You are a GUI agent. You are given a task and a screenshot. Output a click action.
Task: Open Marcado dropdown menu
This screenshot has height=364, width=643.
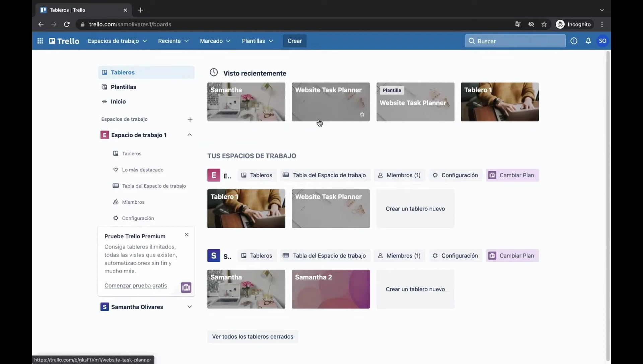click(x=215, y=41)
